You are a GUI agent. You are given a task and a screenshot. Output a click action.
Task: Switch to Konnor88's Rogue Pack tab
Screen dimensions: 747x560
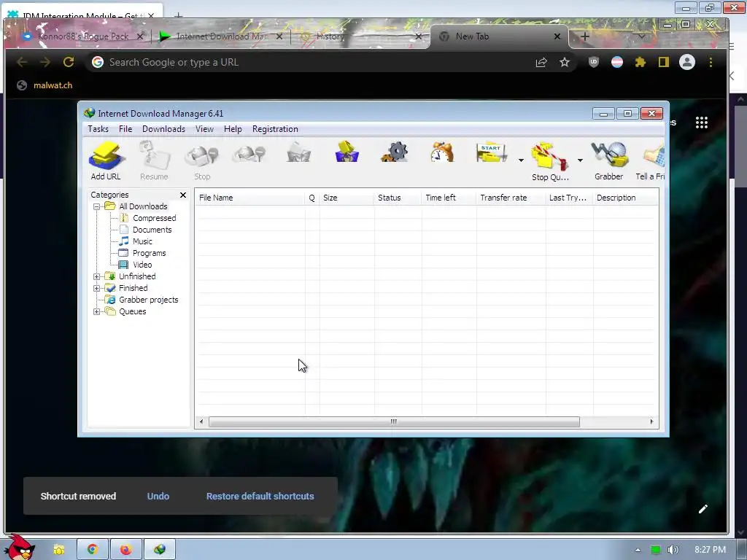coord(82,36)
